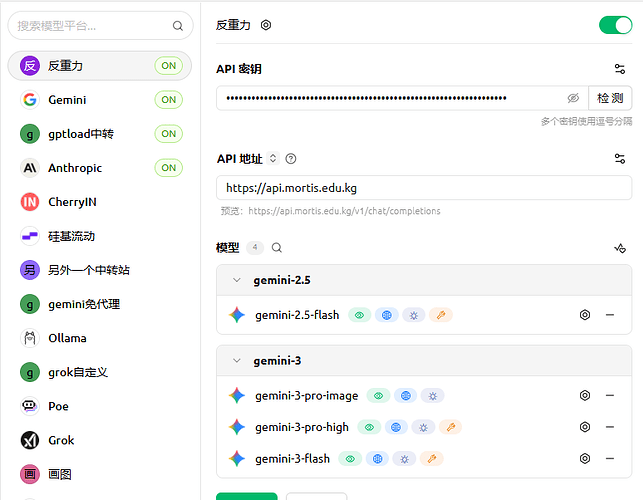643x500 pixels.
Task: Select Grok provider
Action: [x=100, y=440]
